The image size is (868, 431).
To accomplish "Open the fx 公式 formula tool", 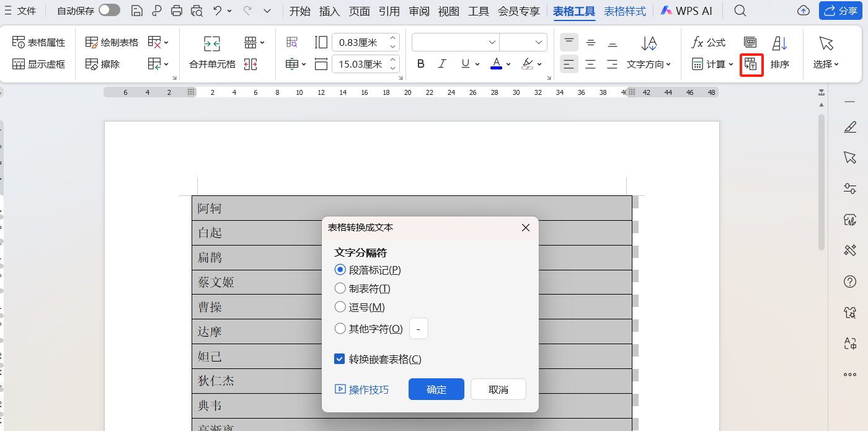I will pyautogui.click(x=708, y=42).
